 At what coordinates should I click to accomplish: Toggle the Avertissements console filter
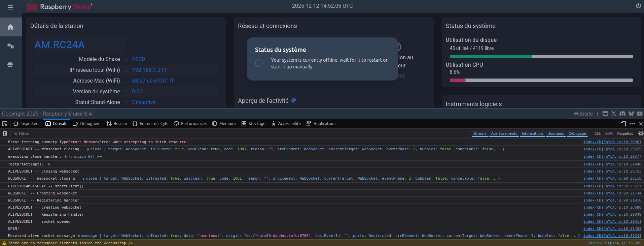[x=504, y=133]
